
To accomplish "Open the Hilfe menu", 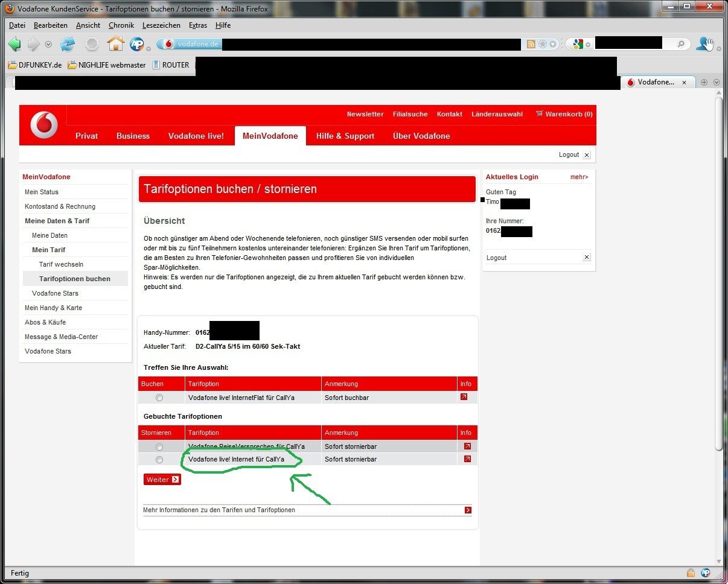I will coord(223,25).
